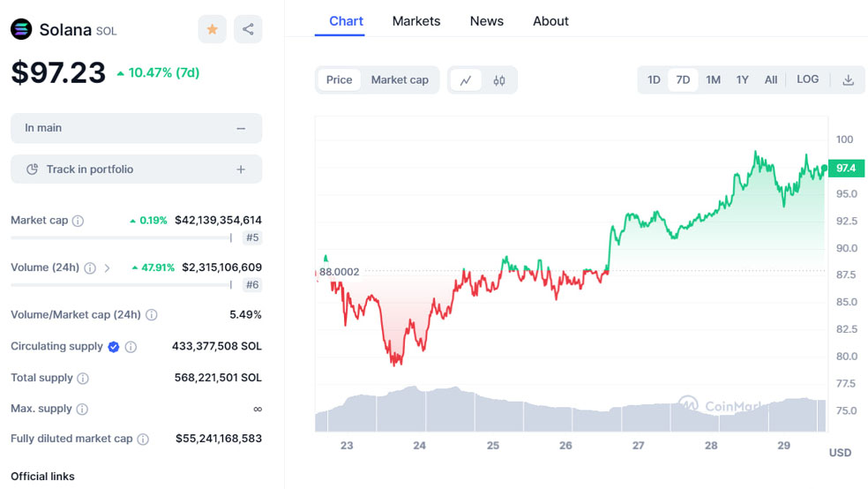Click date 23 on chart axis
Viewport: 868px width, 489px height.
coord(347,445)
